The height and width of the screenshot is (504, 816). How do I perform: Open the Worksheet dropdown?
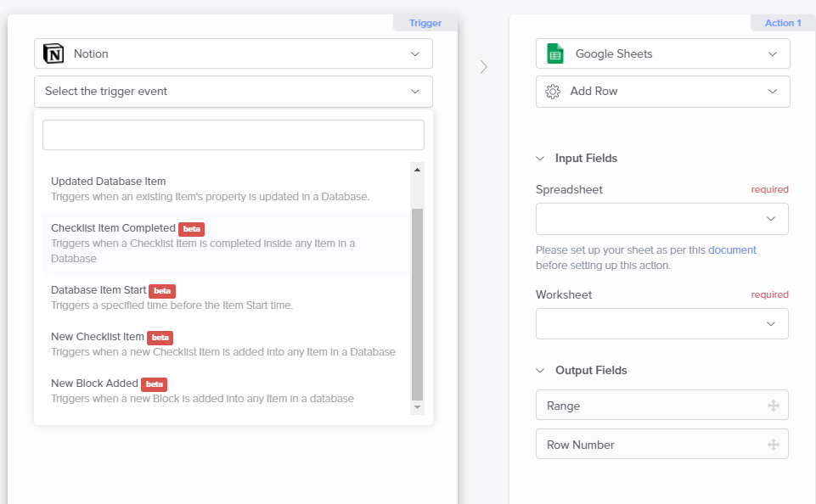pos(662,324)
